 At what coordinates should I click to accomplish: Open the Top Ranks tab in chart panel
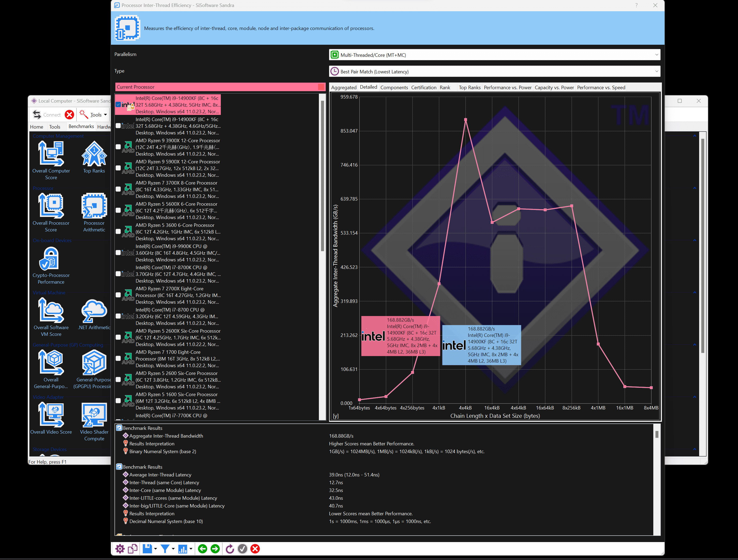click(x=469, y=87)
